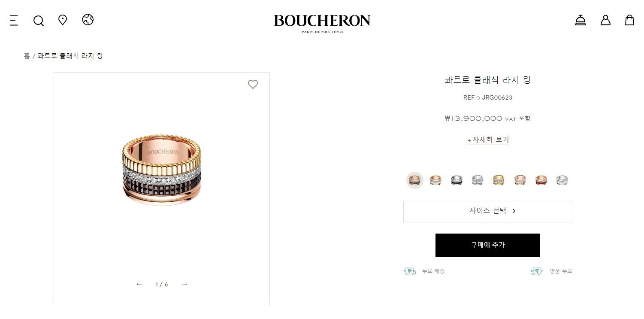Open the account profile icon
Screen dimensions: 644x319
[605, 20]
